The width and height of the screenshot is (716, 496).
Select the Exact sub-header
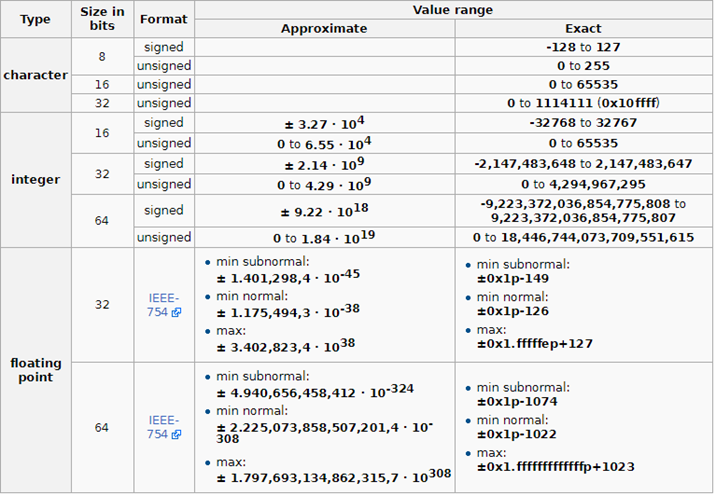pos(583,29)
